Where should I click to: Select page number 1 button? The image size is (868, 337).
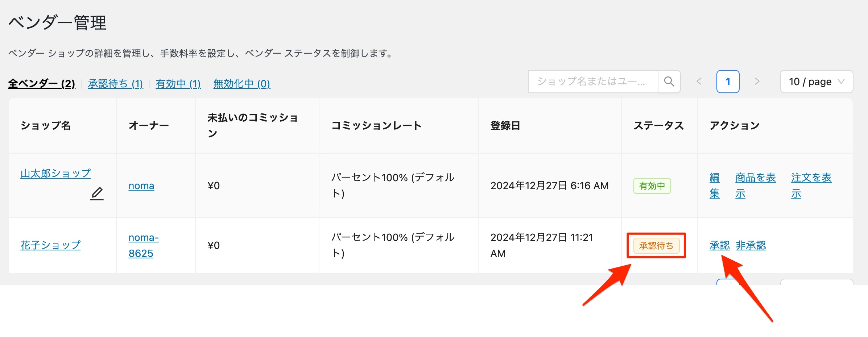(x=728, y=82)
